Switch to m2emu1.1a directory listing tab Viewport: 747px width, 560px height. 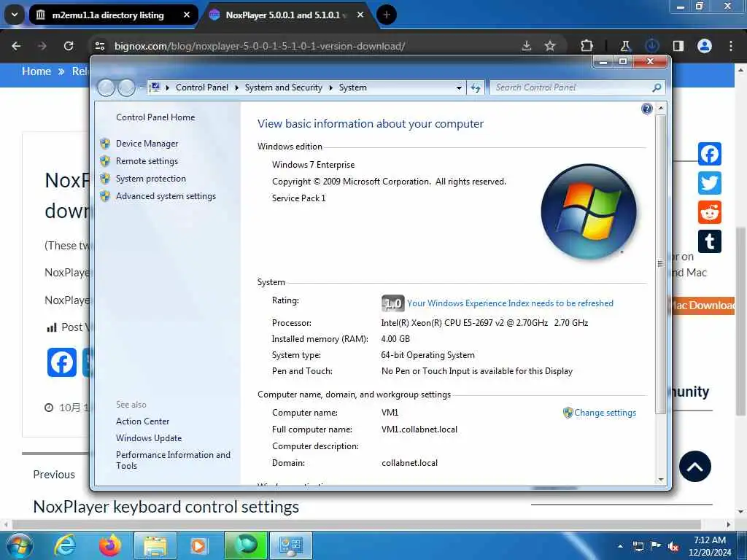pos(108,15)
